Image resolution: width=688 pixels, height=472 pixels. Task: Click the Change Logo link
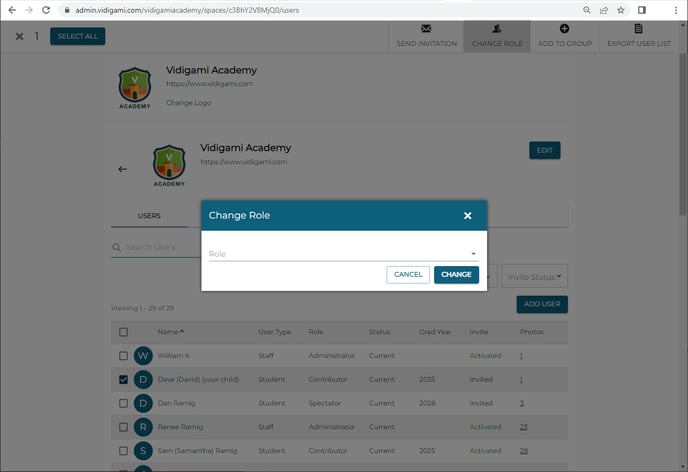tap(188, 103)
